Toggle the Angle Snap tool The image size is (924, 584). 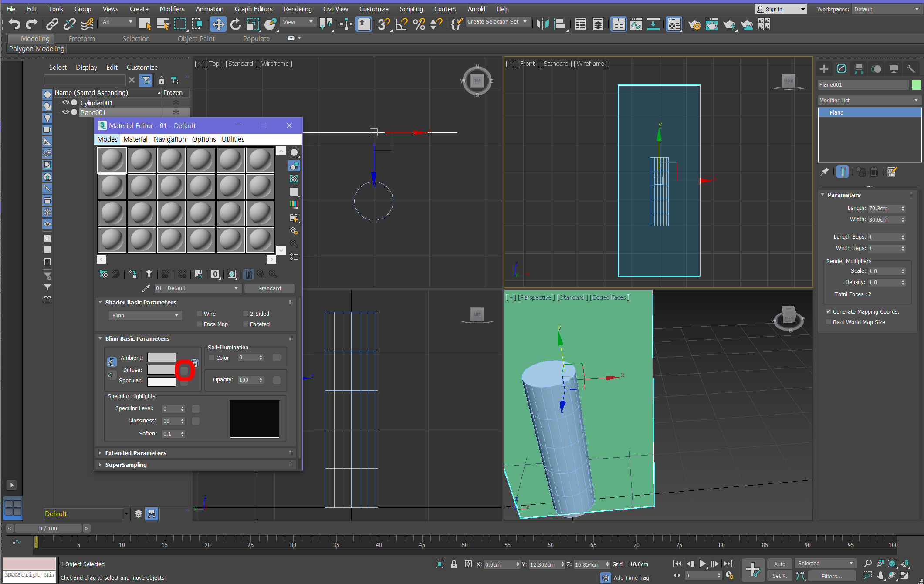(x=401, y=24)
